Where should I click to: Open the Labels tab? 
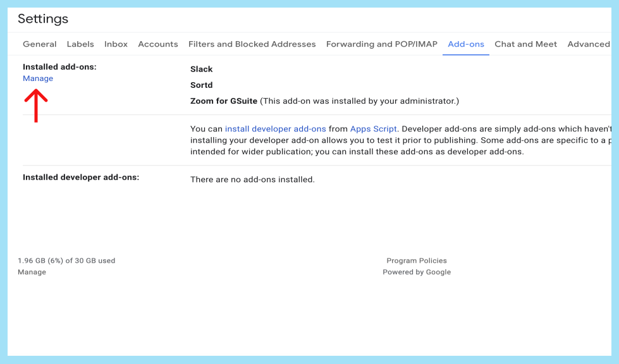coord(80,44)
